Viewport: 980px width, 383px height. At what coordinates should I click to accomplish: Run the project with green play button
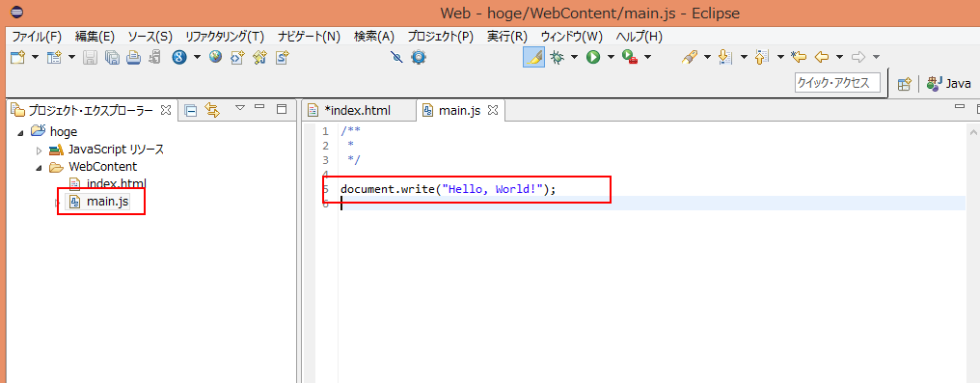click(593, 58)
